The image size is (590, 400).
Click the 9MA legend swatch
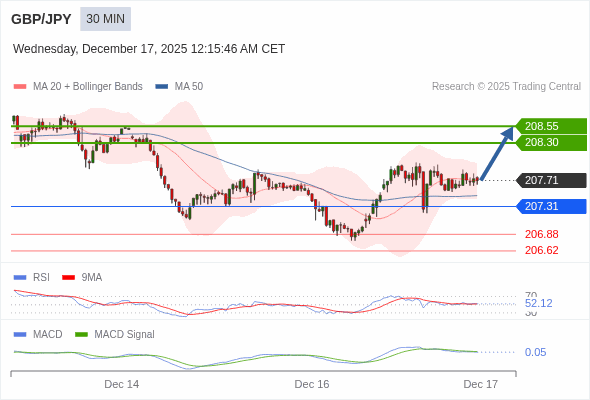68,278
